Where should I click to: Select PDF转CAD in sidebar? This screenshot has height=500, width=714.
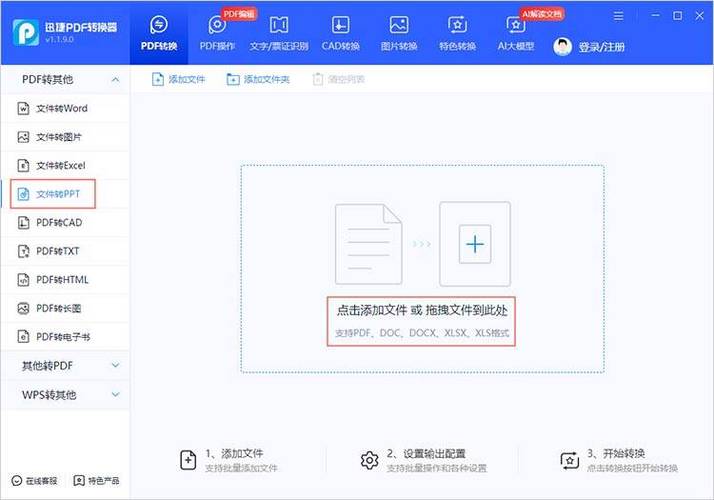(x=66, y=223)
